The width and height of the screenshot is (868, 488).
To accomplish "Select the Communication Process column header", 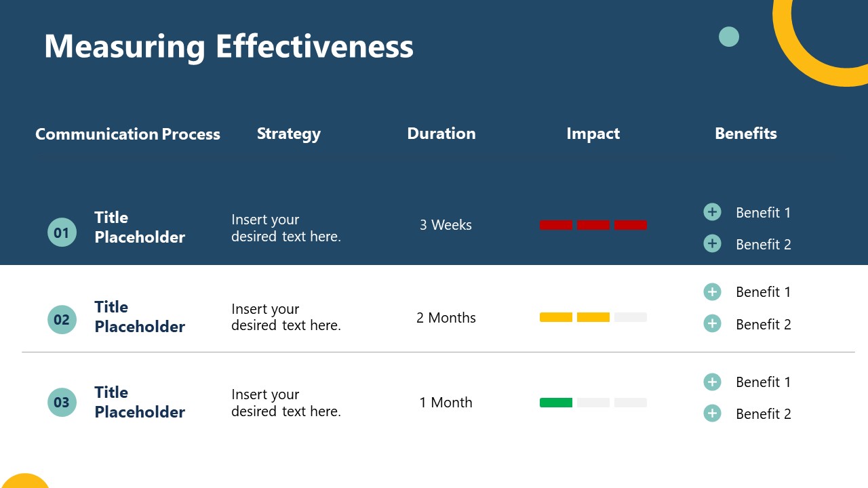I will point(127,134).
